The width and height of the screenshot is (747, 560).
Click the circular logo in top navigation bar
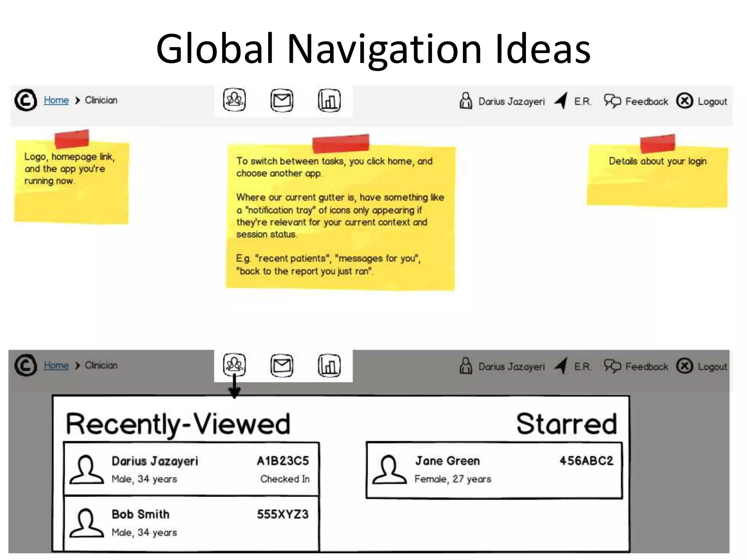[26, 100]
